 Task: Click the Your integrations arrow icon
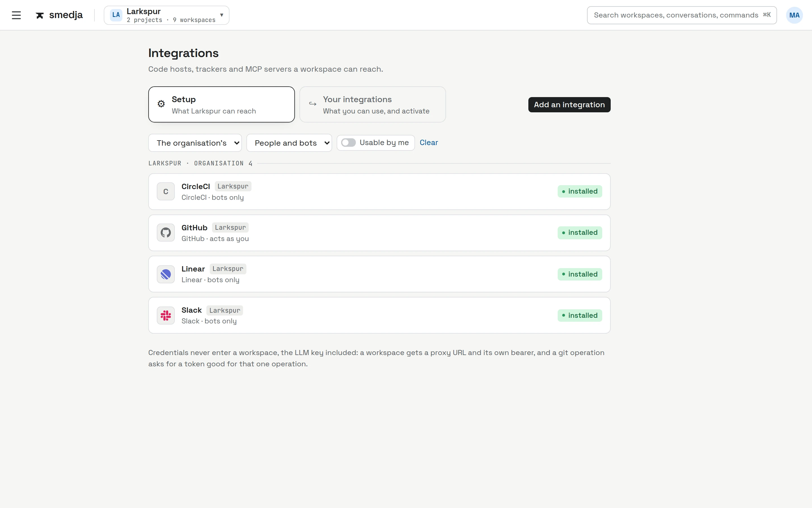coord(313,104)
